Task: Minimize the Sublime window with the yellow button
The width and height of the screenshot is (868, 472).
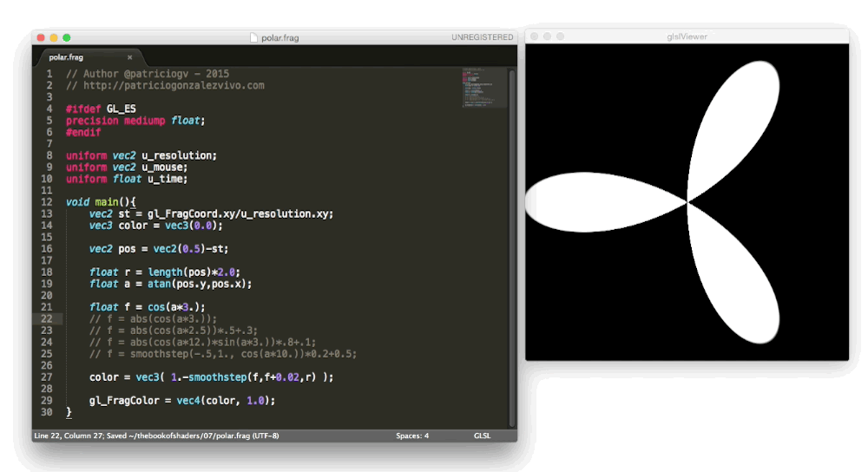Action: point(54,37)
